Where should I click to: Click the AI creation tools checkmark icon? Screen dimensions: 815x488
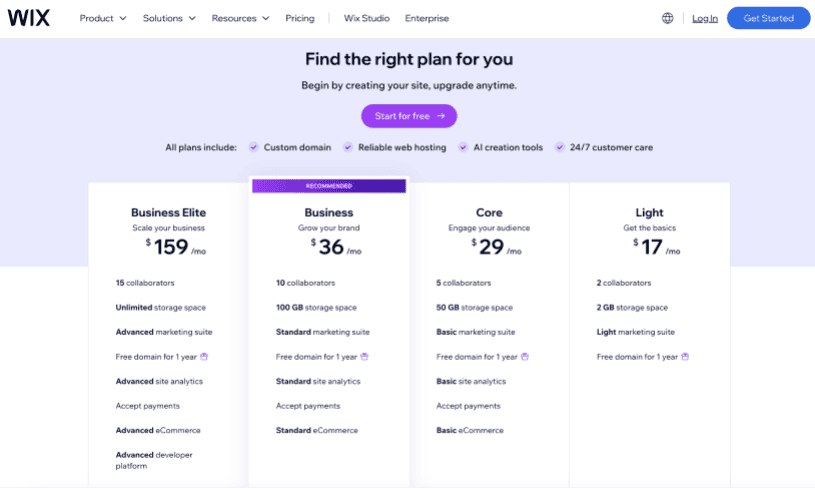coord(463,147)
